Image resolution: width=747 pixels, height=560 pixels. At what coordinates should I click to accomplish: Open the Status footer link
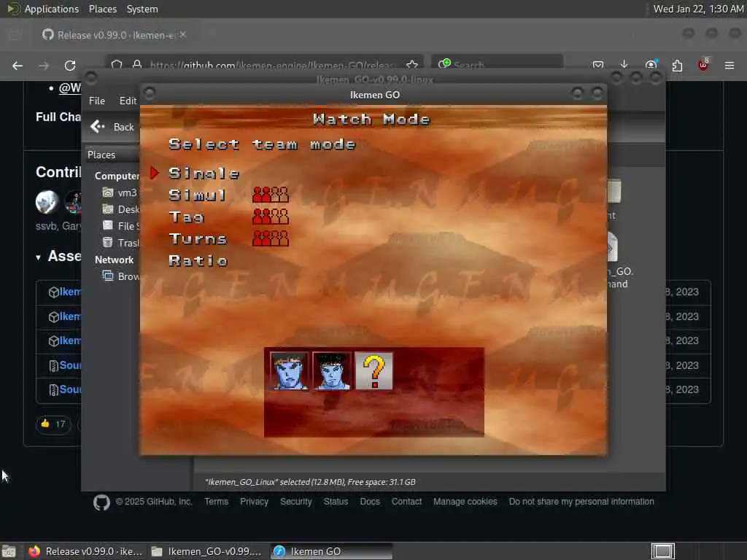[x=336, y=502]
